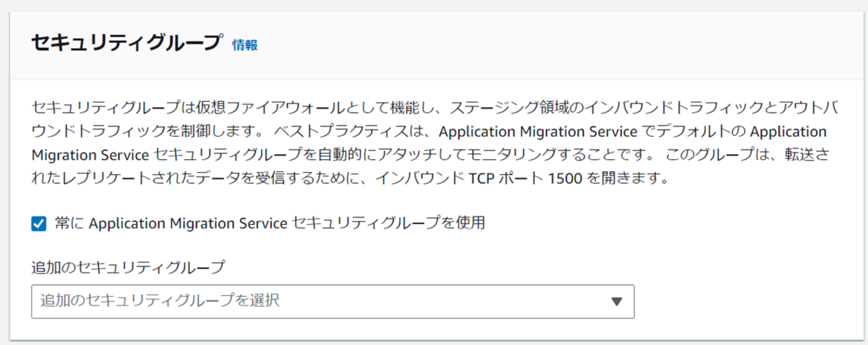Open the 追加のセキュリティグループを選択 dropdown
The height and width of the screenshot is (345, 868).
(x=333, y=302)
